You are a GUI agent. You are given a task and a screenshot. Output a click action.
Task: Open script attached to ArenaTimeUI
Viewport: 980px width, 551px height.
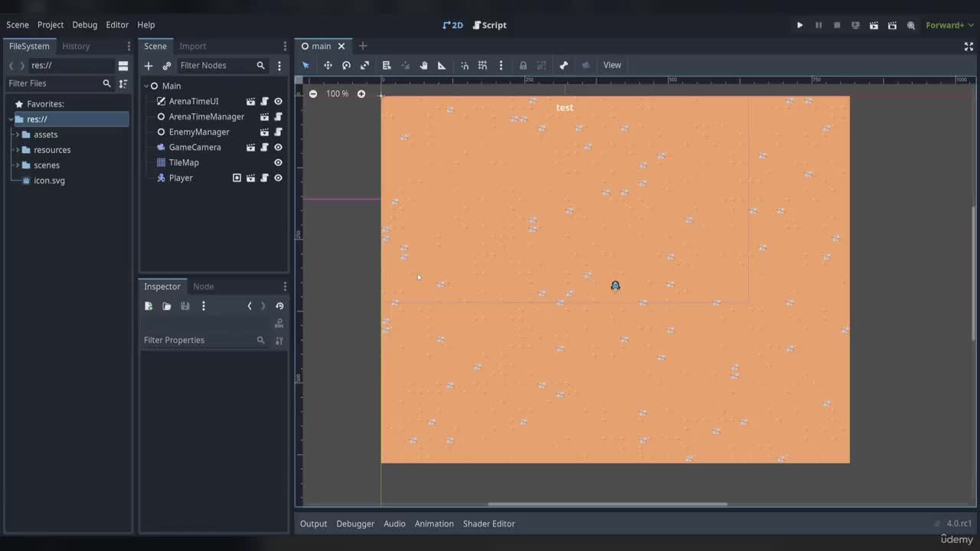click(264, 101)
